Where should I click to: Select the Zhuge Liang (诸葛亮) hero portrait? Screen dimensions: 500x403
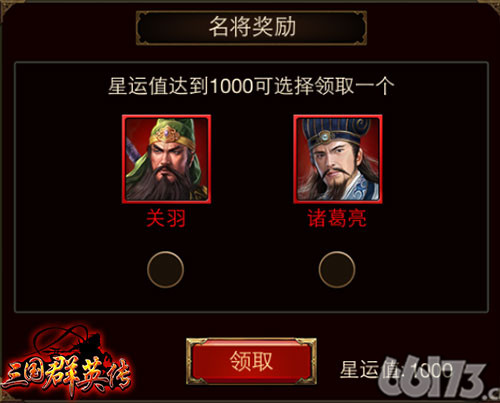338,159
